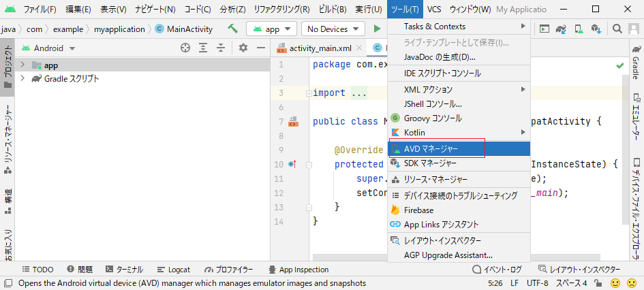The image size is (644, 290).
Task: Open ビルド(B) menu
Action: (x=333, y=9)
